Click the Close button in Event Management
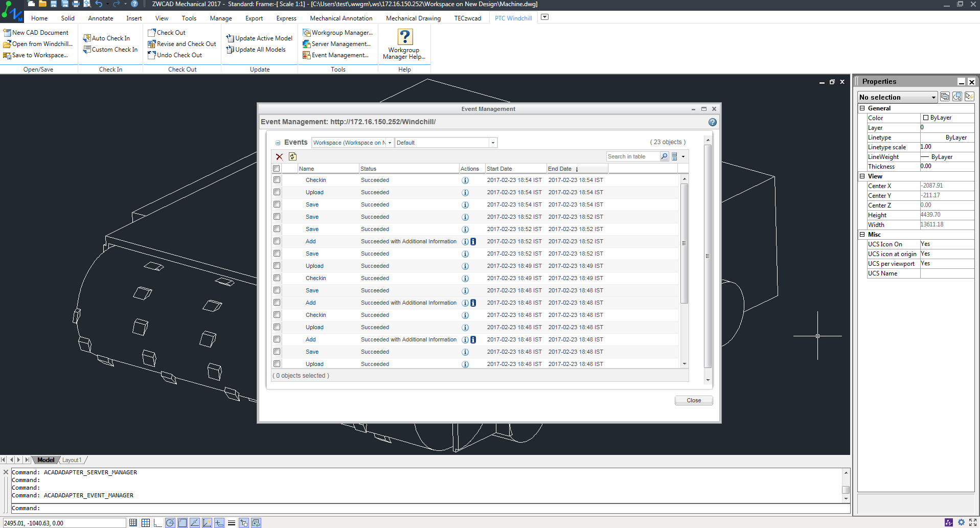 693,400
